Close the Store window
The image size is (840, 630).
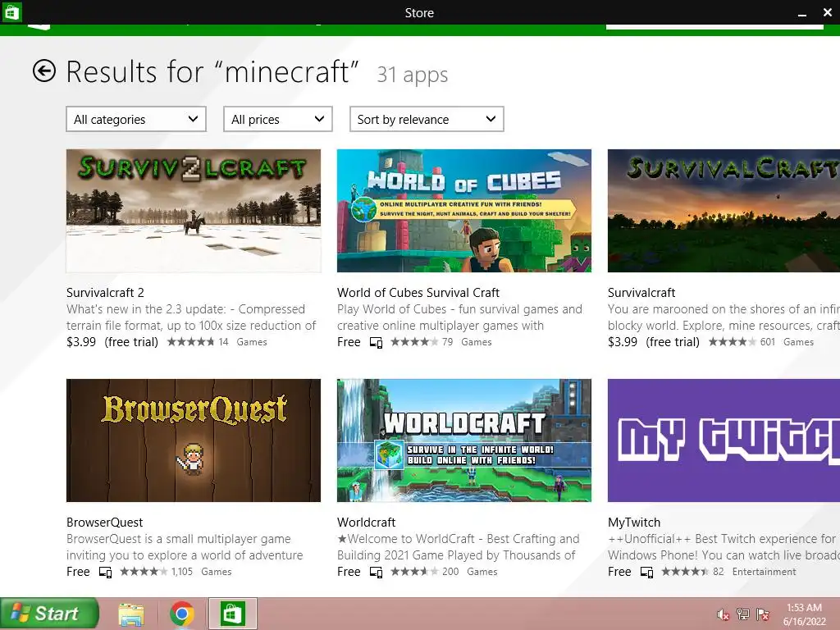tap(827, 11)
